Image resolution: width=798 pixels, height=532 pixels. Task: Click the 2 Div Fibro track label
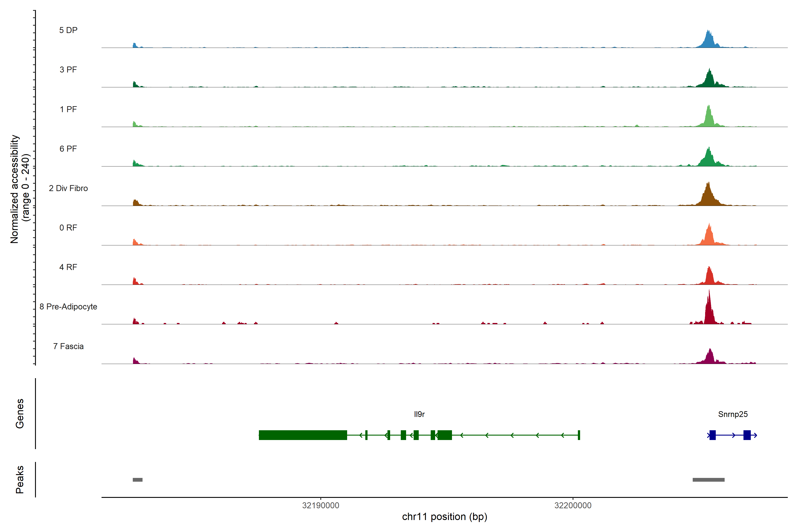click(68, 188)
